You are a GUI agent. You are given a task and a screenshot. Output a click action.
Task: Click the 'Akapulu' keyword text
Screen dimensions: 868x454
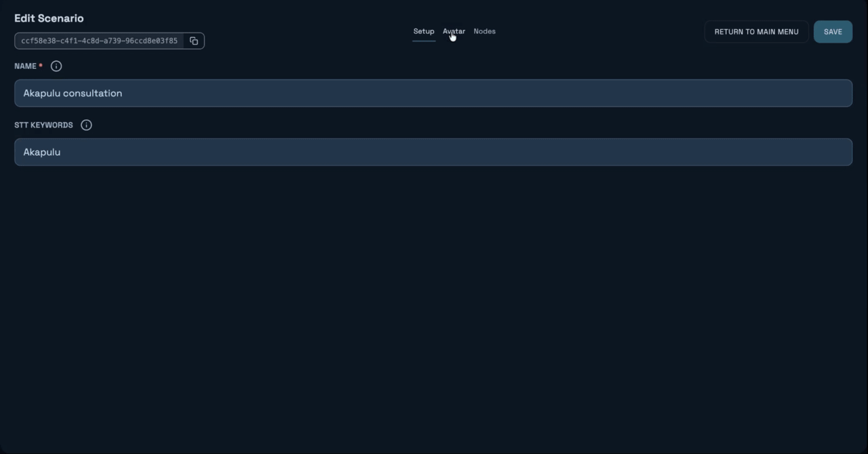pyautogui.click(x=42, y=152)
